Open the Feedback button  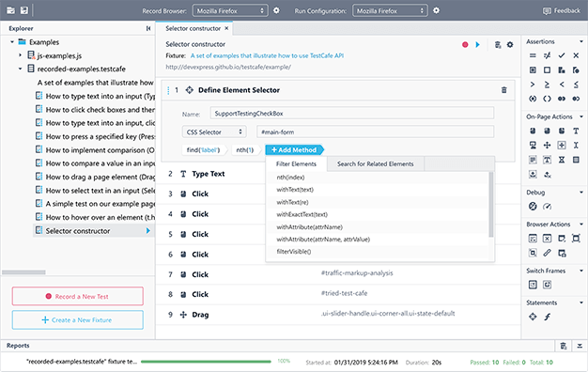tap(562, 11)
